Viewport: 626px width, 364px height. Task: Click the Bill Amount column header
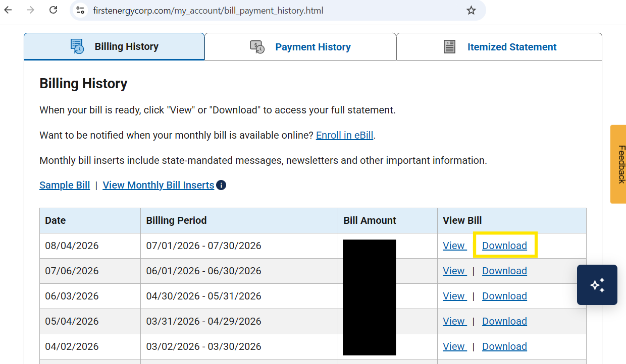coord(388,220)
